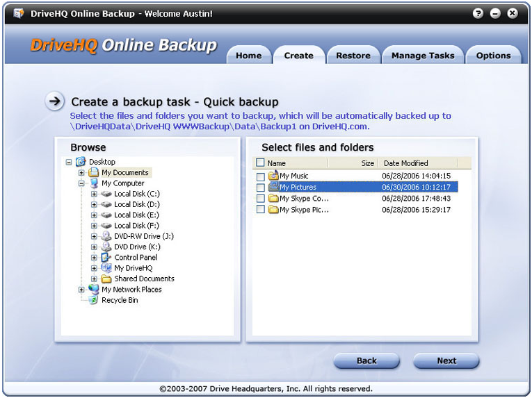Click the date 06/30/2006 10:12:17
The height and width of the screenshot is (398, 532).
point(416,187)
